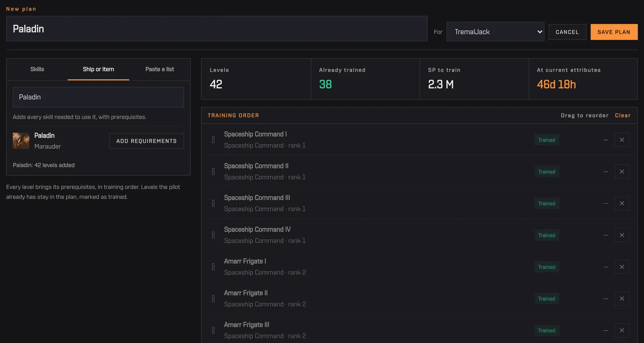Viewport: 644px width, 343px height.
Task: Remove Spaceship Command II from the plan
Action: [x=622, y=172]
